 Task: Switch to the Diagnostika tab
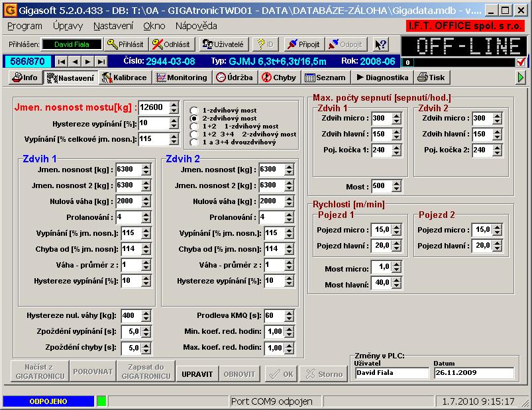coord(382,77)
